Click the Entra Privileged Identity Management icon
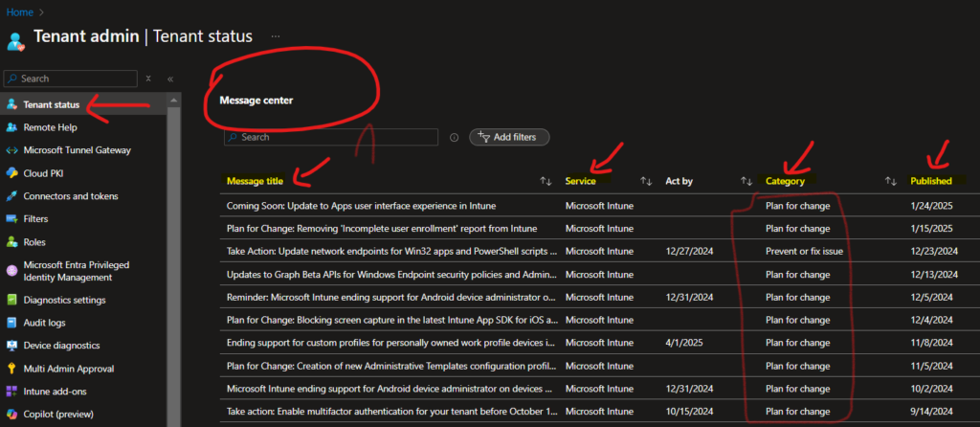This screenshot has height=427, width=980. tap(11, 271)
